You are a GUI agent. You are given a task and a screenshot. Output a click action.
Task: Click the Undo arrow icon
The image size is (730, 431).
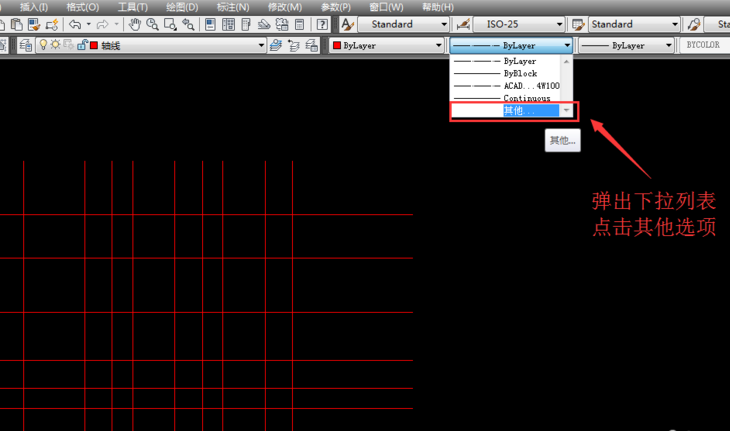point(75,24)
